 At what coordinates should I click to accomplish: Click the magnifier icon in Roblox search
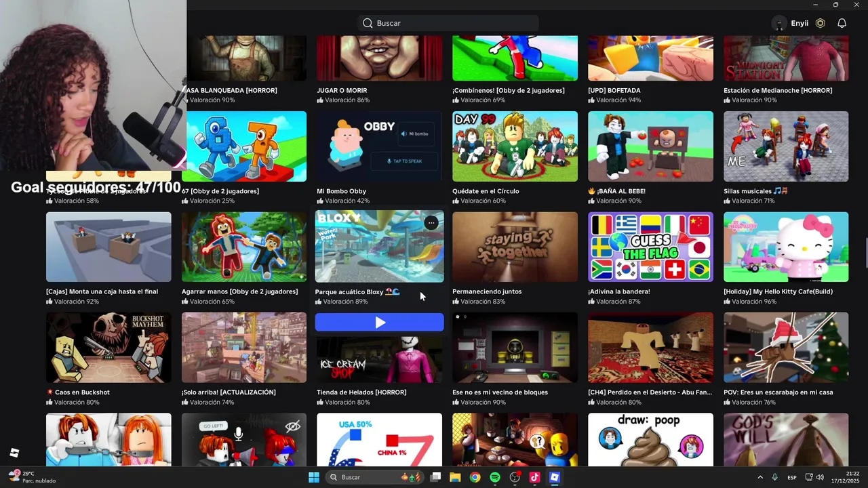[x=368, y=23]
